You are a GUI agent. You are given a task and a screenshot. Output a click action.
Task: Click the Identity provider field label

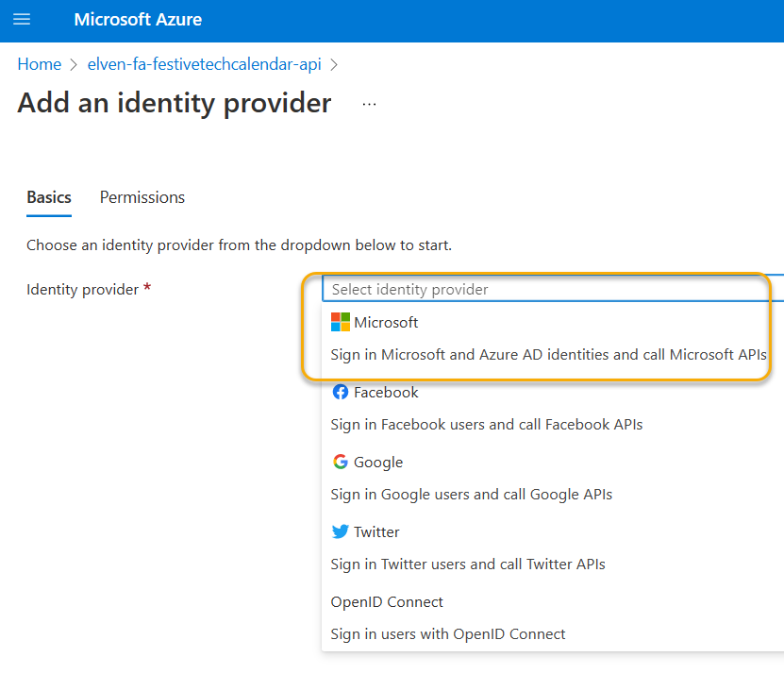pyautogui.click(x=82, y=290)
